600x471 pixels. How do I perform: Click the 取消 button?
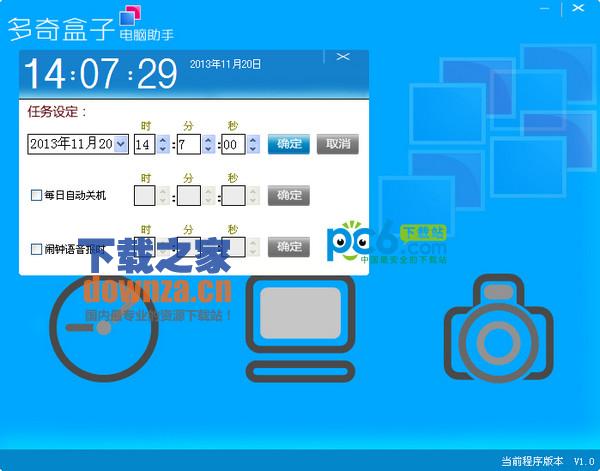tap(338, 144)
